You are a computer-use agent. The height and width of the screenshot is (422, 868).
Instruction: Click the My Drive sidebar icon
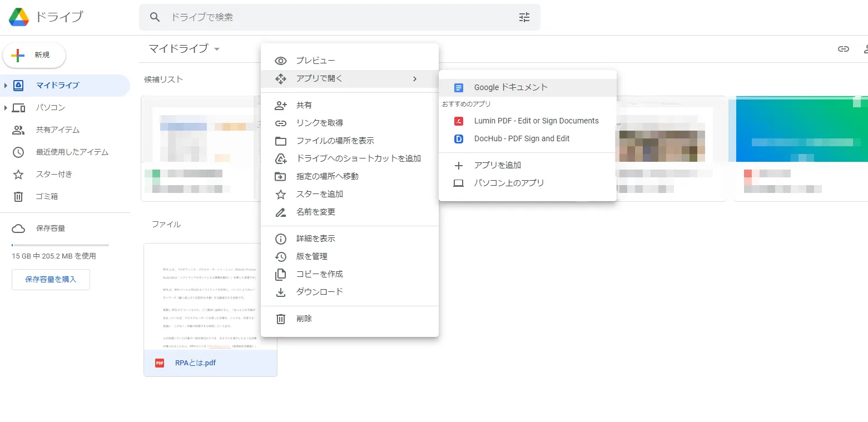(x=18, y=85)
